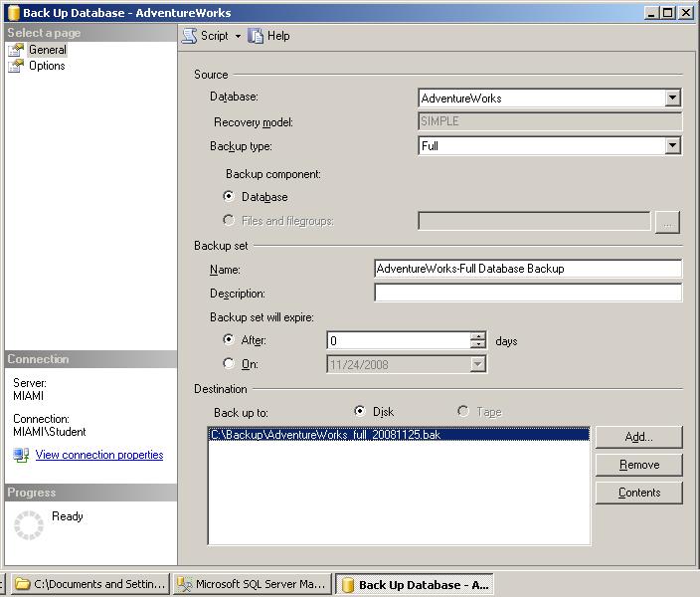The width and height of the screenshot is (700, 597).
Task: Select the General page
Action: [x=48, y=50]
